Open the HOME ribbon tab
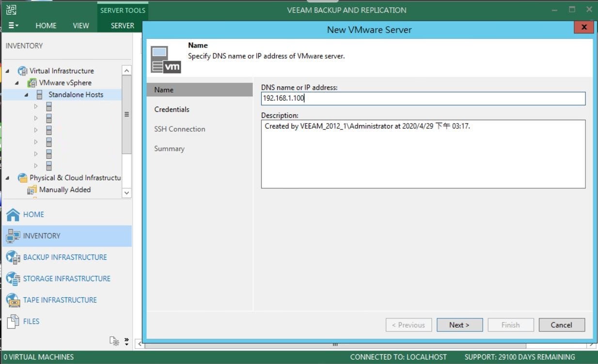 click(46, 26)
